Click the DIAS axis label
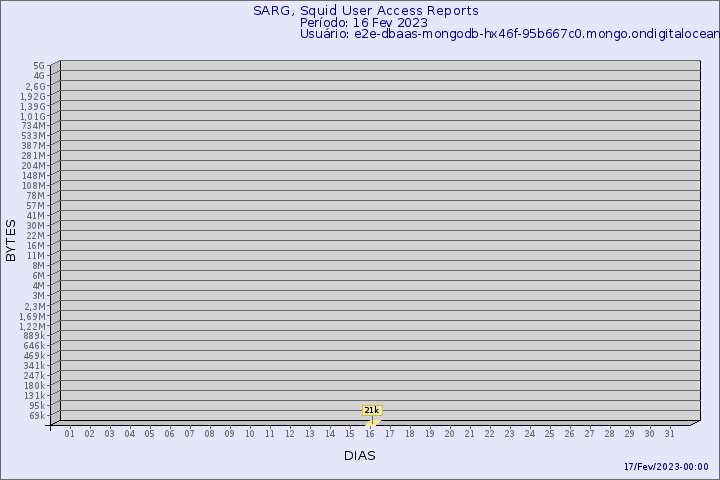Screen dimensions: 720x480 [x=360, y=456]
